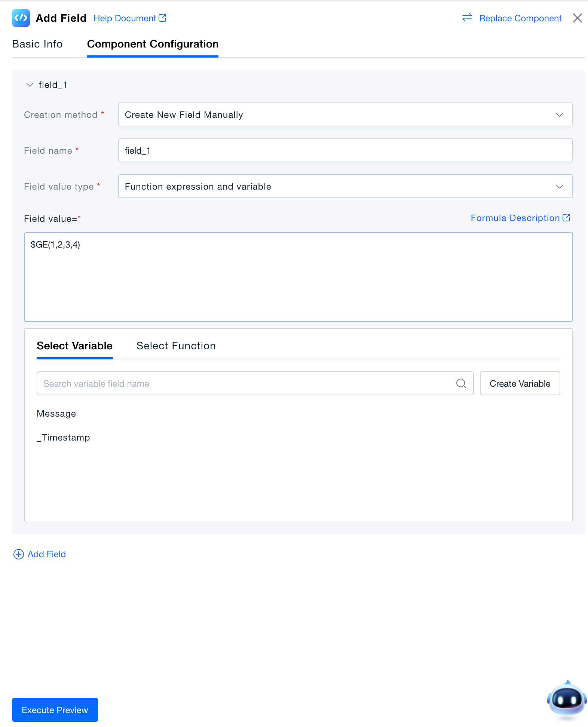This screenshot has width=588, height=727.
Task: Click the Replace Component swap arrows icon
Action: pos(467,18)
